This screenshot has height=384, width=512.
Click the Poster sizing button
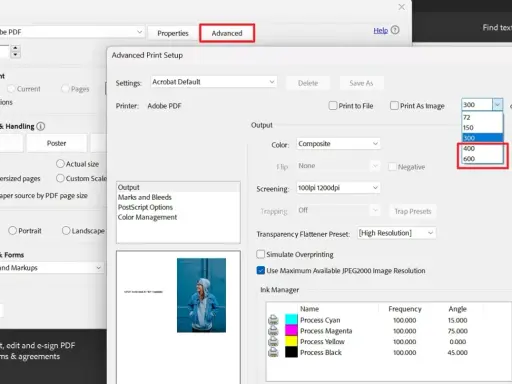(x=56, y=143)
